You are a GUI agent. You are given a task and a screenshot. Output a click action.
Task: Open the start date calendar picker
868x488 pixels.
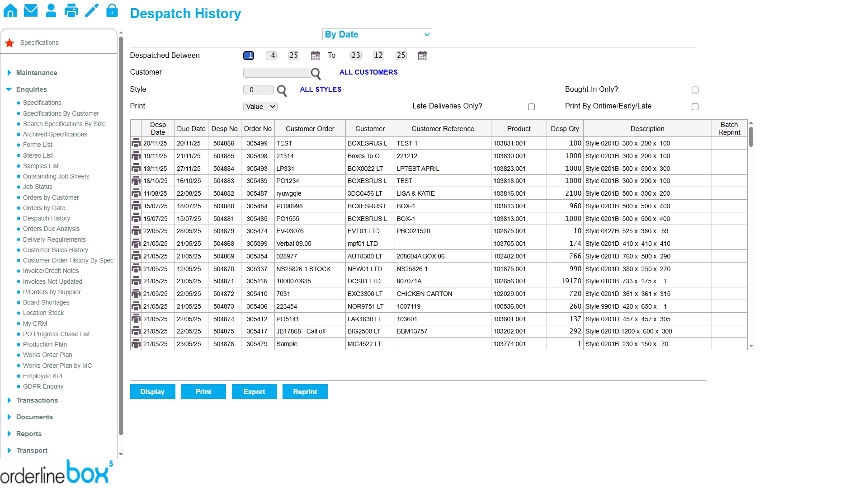(x=316, y=56)
